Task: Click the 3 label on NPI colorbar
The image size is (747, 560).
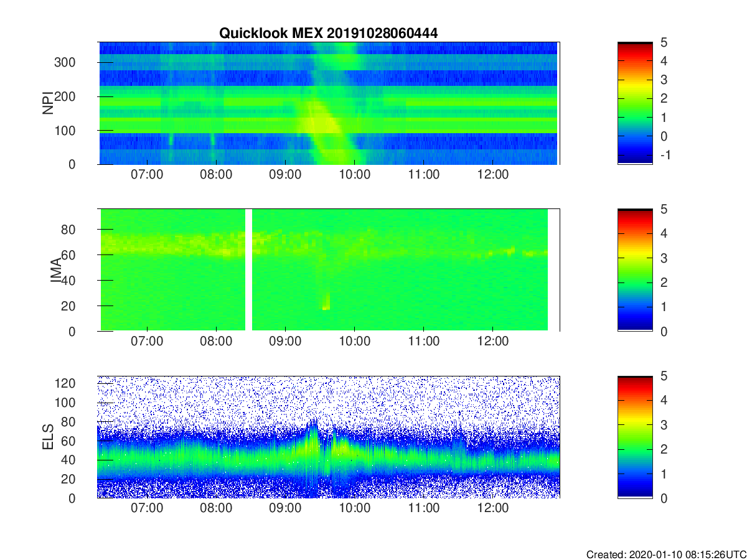Action: (663, 80)
